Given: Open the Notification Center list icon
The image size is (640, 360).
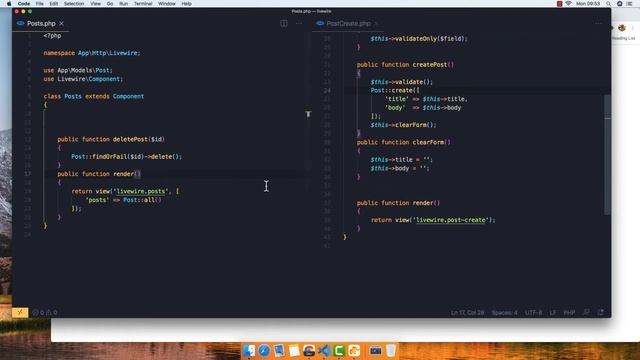Looking at the screenshot, I should [629, 4].
